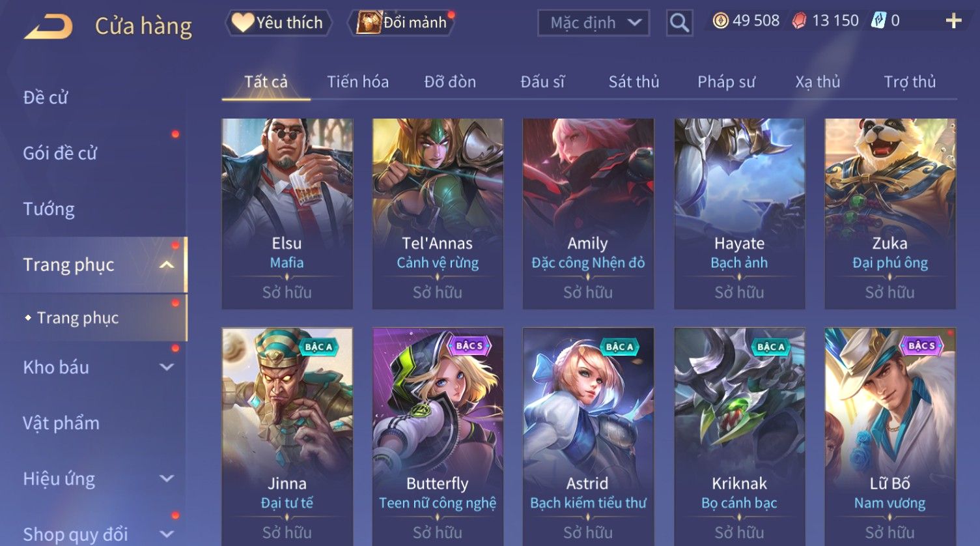Open the search magnifier icon
This screenshot has width=980, height=546.
pos(679,23)
